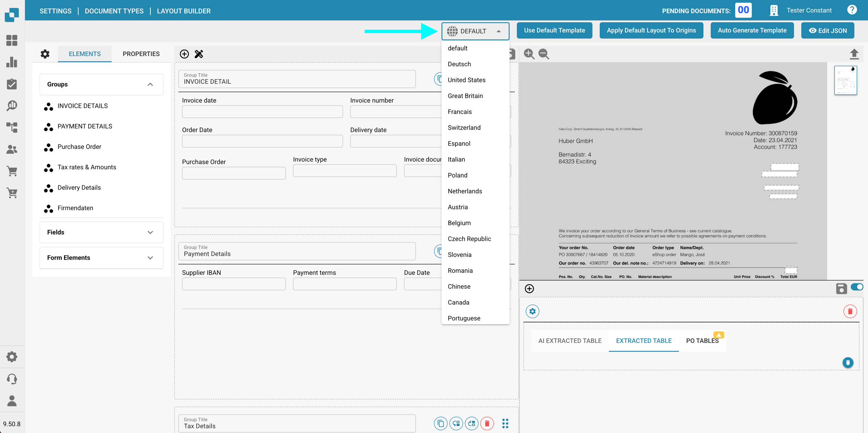
Task: Click the zoom out magnifier icon
Action: click(544, 54)
